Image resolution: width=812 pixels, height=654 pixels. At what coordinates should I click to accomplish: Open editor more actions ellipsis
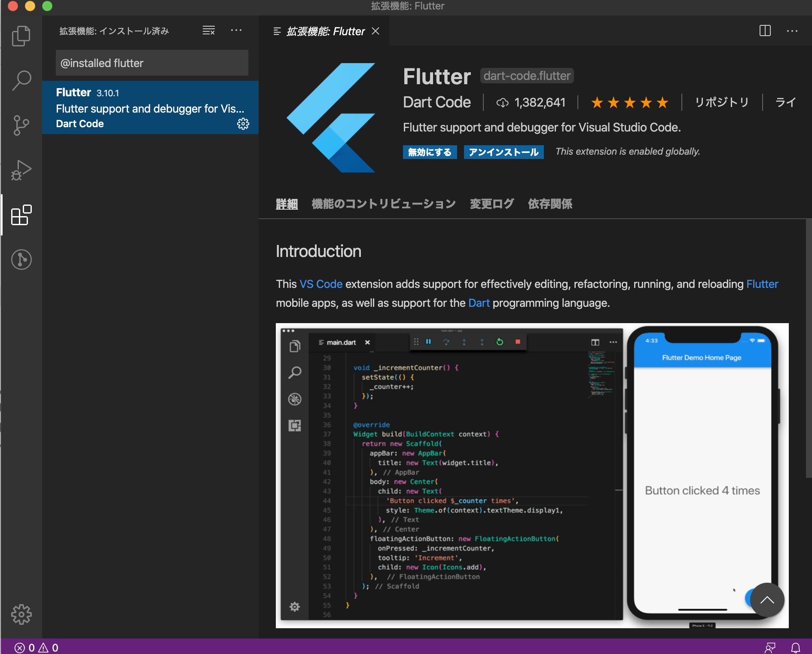(792, 31)
